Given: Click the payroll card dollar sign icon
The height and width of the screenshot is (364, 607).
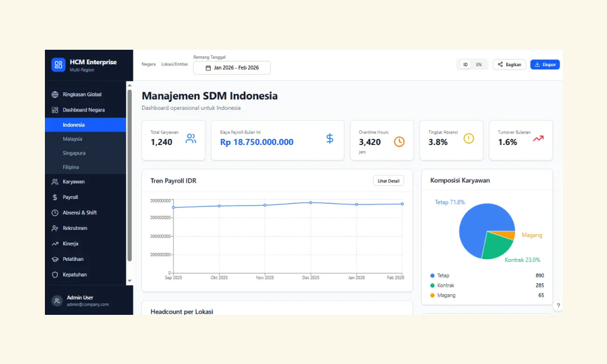Looking at the screenshot, I should tap(330, 138).
